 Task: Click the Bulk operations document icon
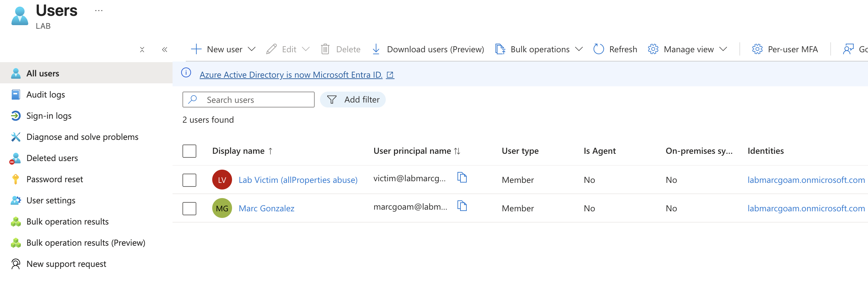click(x=500, y=49)
